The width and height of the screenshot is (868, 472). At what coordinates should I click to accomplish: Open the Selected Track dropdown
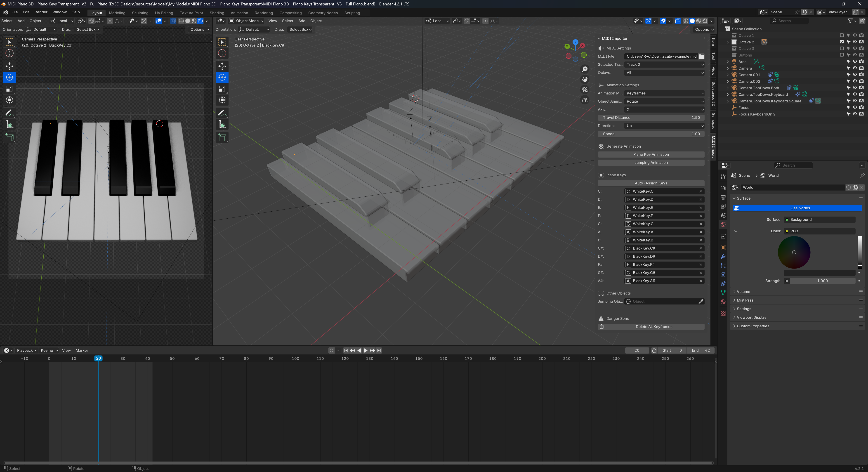pyautogui.click(x=664, y=64)
